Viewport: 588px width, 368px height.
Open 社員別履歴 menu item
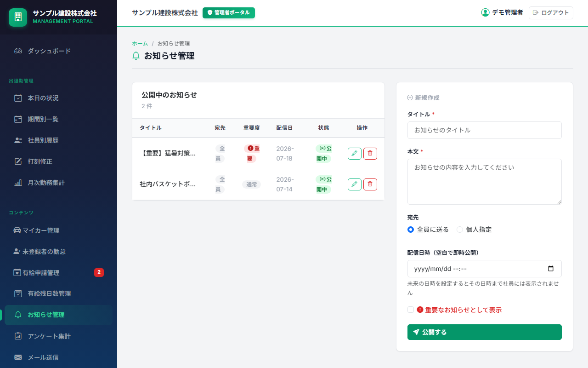tap(58, 140)
